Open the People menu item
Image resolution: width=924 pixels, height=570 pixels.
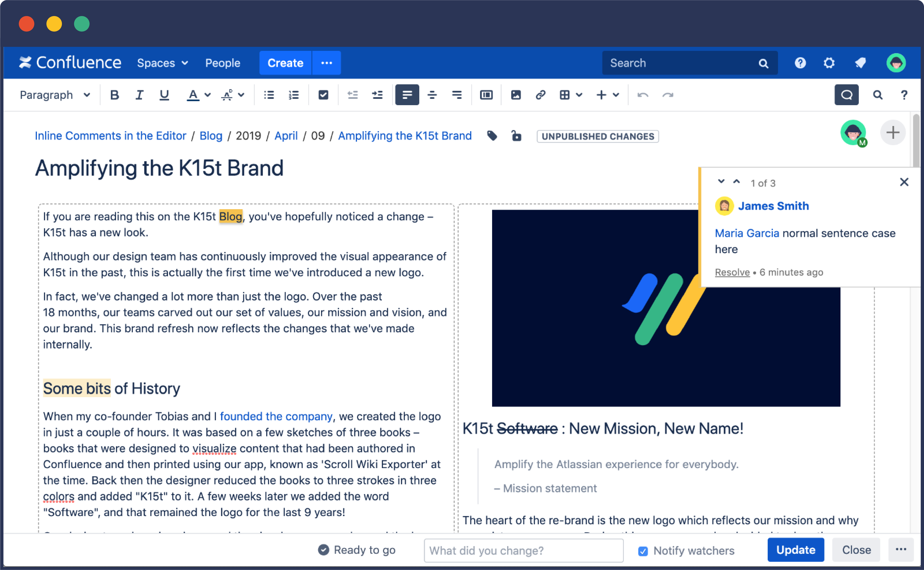[x=223, y=63]
